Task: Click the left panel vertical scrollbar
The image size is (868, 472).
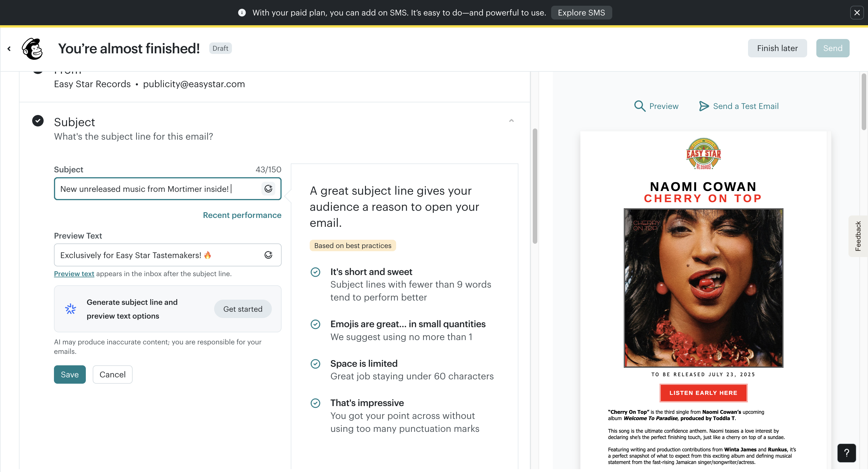Action: click(x=535, y=186)
